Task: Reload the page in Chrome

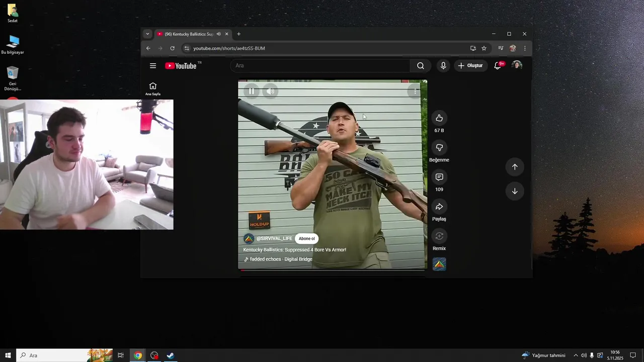Action: coord(173,48)
